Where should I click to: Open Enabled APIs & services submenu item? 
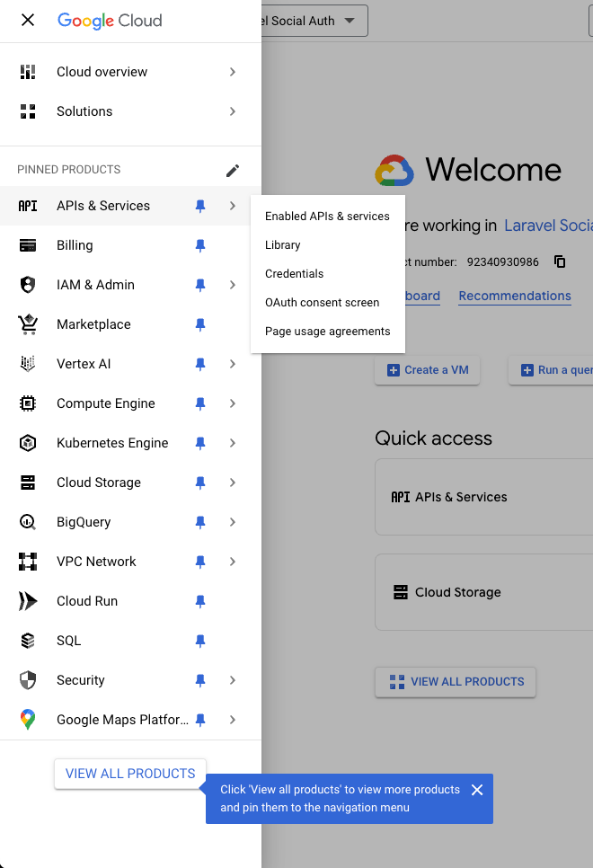(327, 217)
